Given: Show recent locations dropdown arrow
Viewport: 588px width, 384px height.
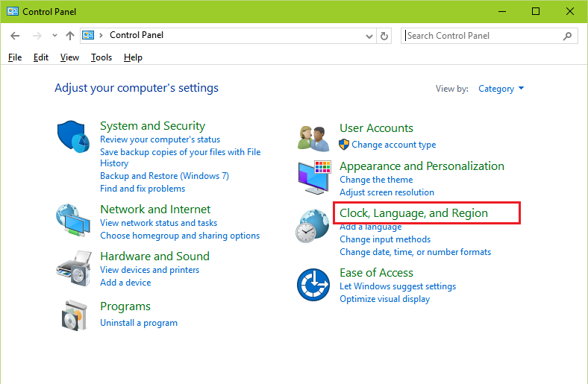Looking at the screenshot, I should point(54,36).
